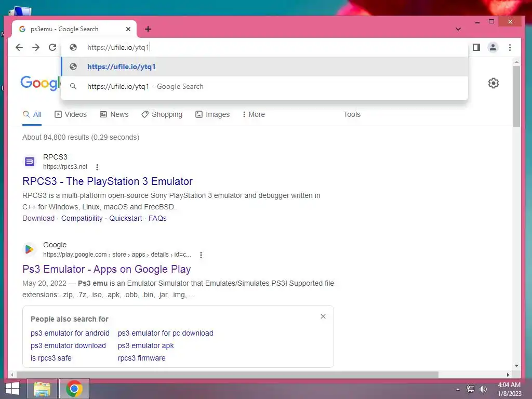Image resolution: width=532 pixels, height=399 pixels.
Task: Search for ps3 emulator apk
Action: pyautogui.click(x=145, y=345)
